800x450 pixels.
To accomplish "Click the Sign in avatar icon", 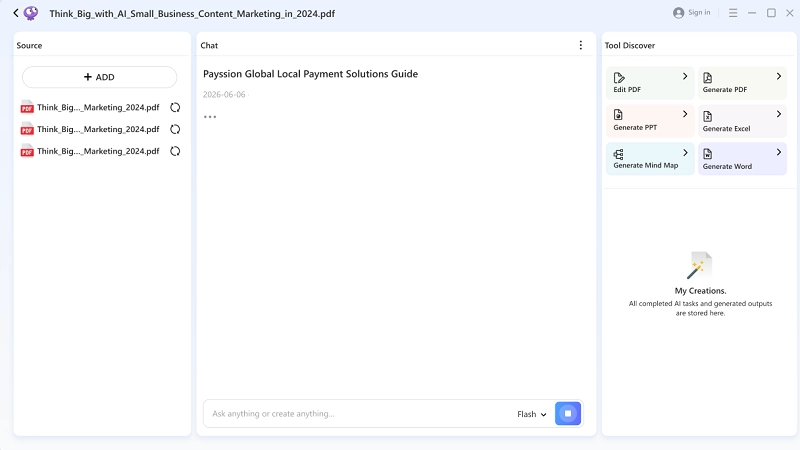I will point(678,13).
